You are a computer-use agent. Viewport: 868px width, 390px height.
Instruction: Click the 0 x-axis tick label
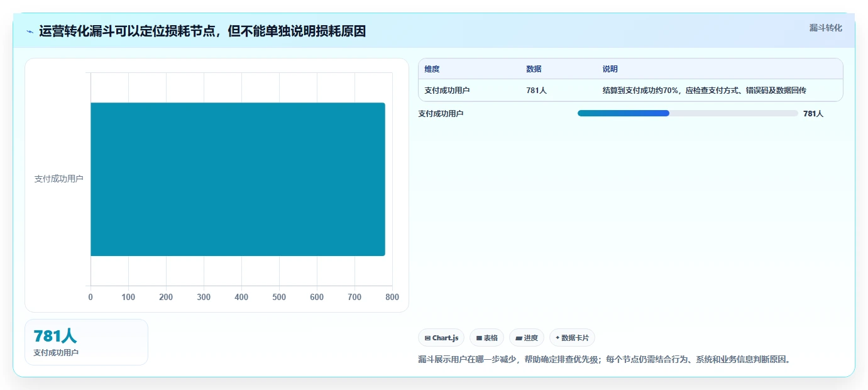91,297
